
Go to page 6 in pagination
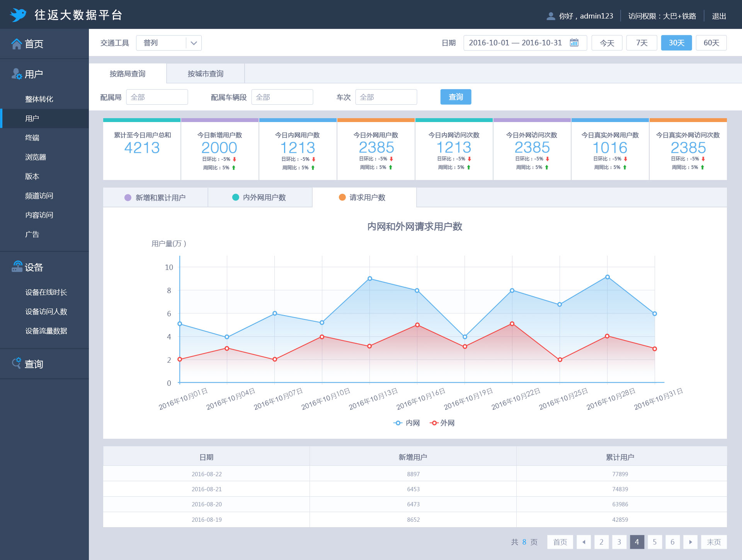(x=672, y=542)
